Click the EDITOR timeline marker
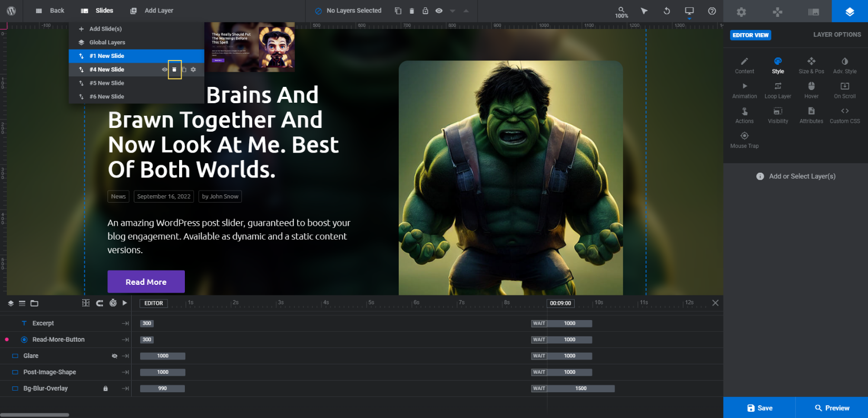Image resolution: width=868 pixels, height=418 pixels. click(x=154, y=303)
